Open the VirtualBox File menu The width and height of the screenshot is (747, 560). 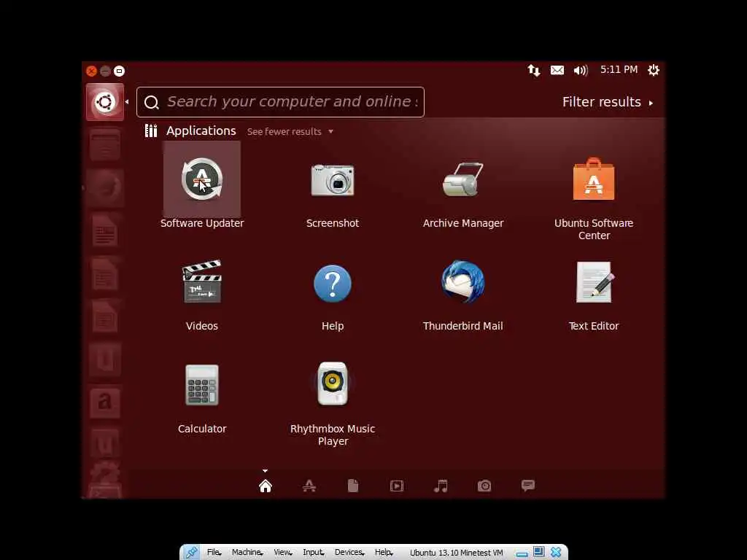coord(214,553)
